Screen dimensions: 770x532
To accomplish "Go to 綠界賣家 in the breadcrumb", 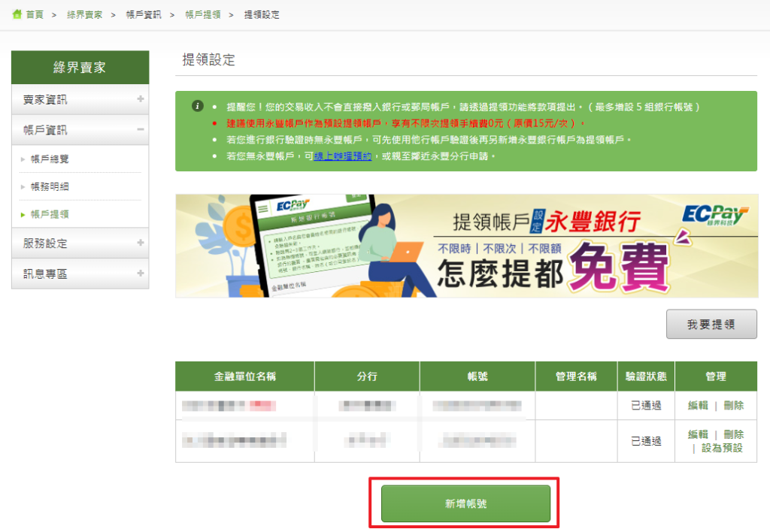I will point(84,15).
